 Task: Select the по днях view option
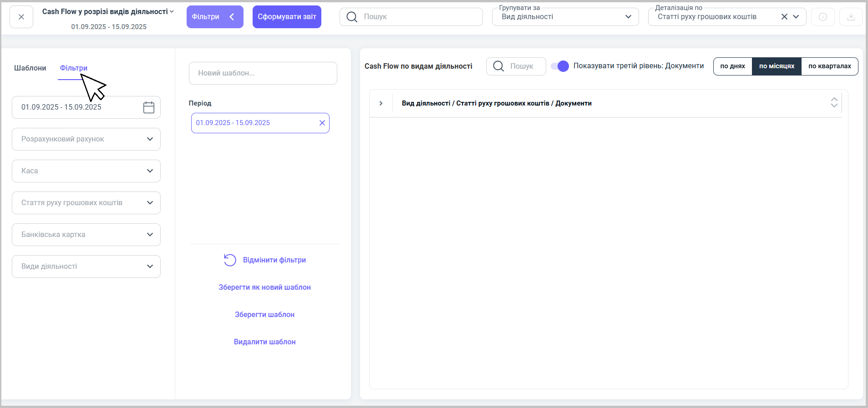coord(732,66)
